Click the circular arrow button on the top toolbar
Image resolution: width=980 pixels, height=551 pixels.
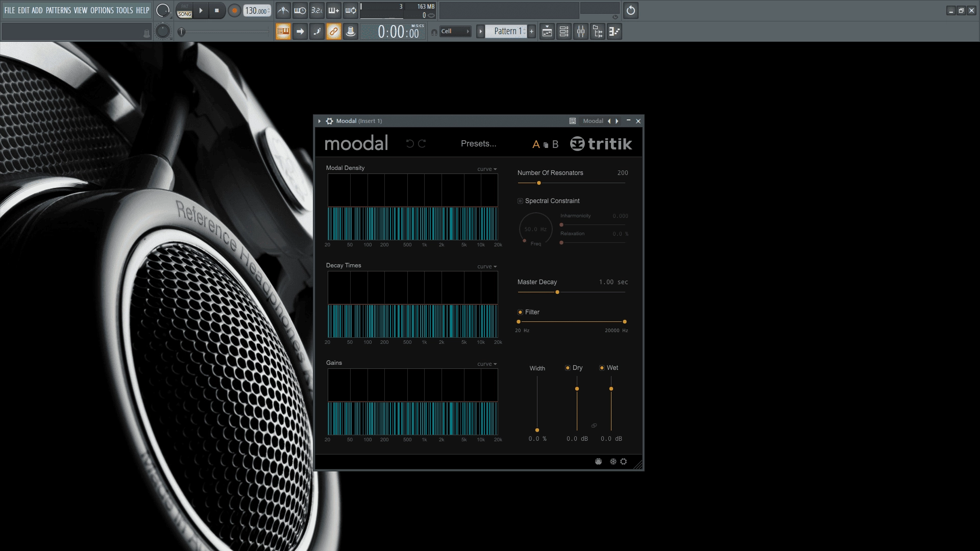pos(631,11)
